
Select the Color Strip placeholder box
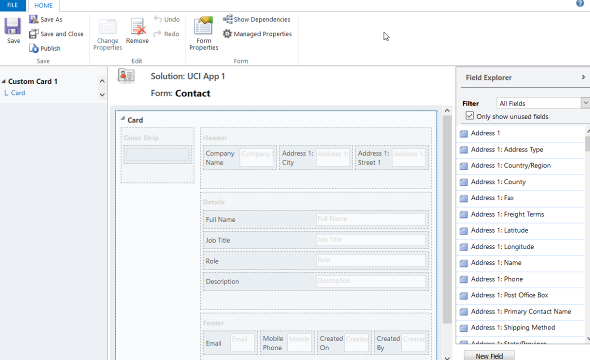(x=157, y=155)
